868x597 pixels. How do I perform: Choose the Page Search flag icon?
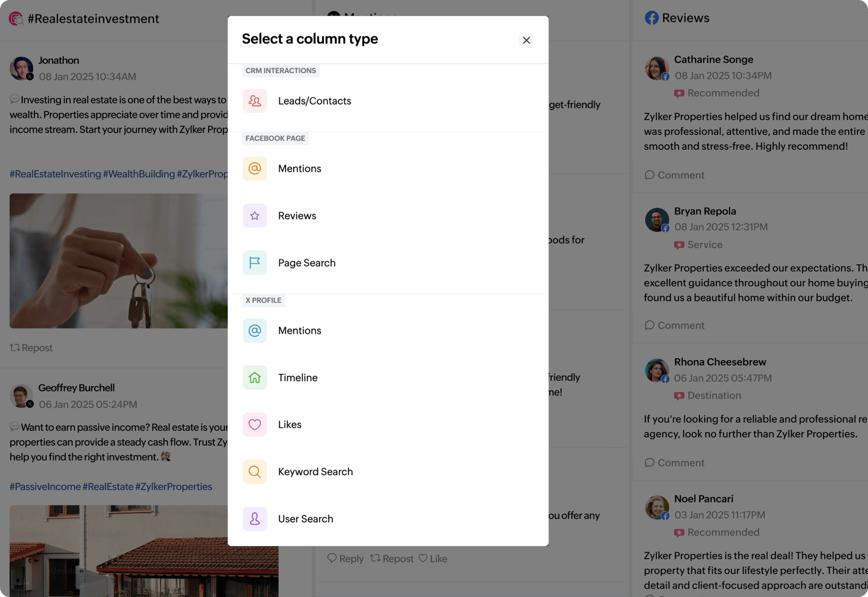[x=255, y=263]
